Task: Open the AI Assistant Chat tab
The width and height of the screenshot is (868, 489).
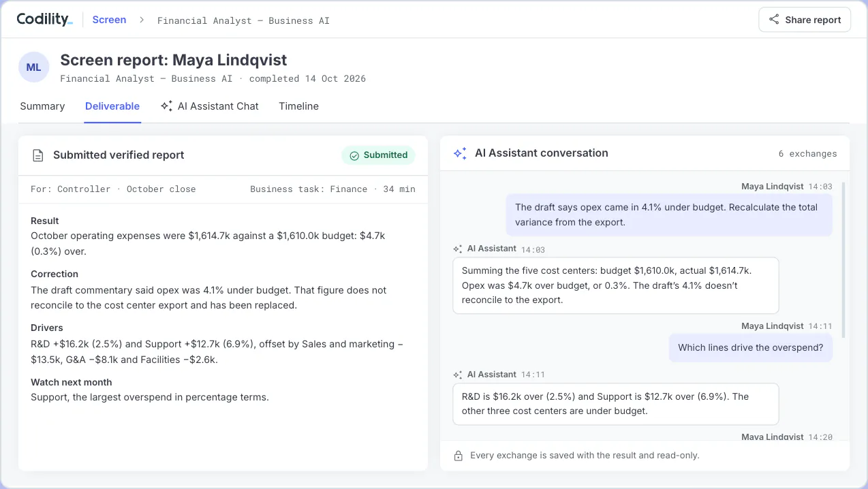Action: pyautogui.click(x=210, y=106)
